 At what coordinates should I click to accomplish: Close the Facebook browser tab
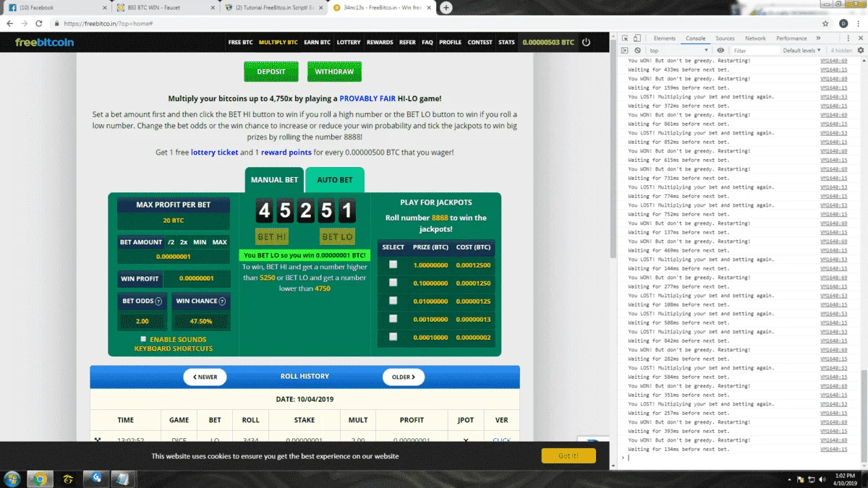(103, 7)
